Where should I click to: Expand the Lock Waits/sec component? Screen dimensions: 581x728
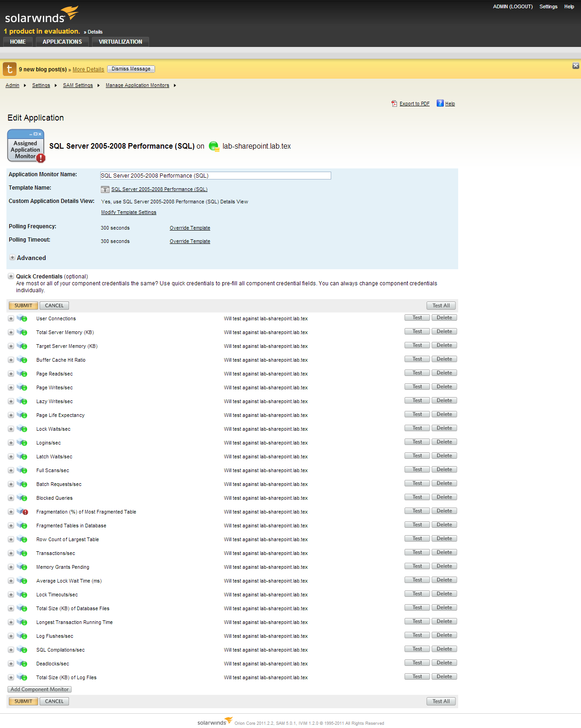point(11,429)
